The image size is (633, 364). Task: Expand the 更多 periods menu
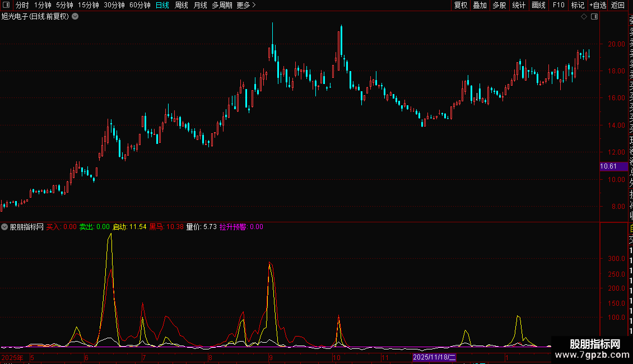tap(246, 5)
